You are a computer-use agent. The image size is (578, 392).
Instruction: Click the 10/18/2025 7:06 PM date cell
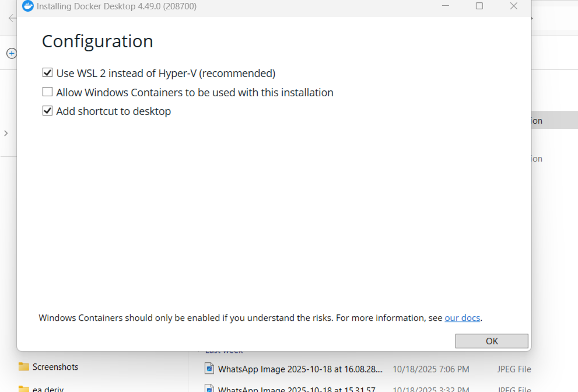pyautogui.click(x=430, y=369)
